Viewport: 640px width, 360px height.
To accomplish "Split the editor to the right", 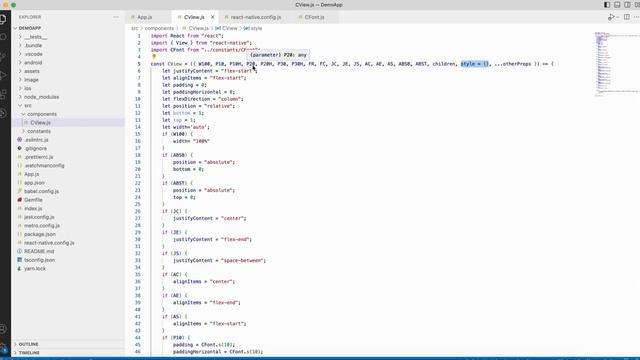I will click(x=627, y=17).
